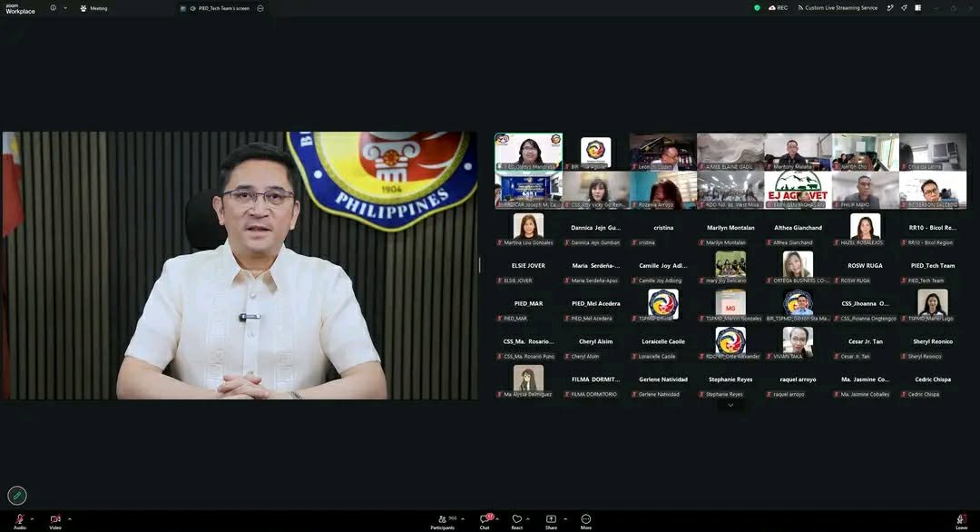Select the ROSW RUGA tile
Viewport: 980px width, 532px height.
click(865, 268)
